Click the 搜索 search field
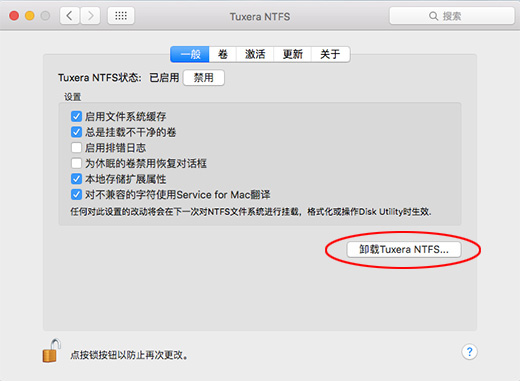This screenshot has width=520, height=381. click(x=452, y=16)
